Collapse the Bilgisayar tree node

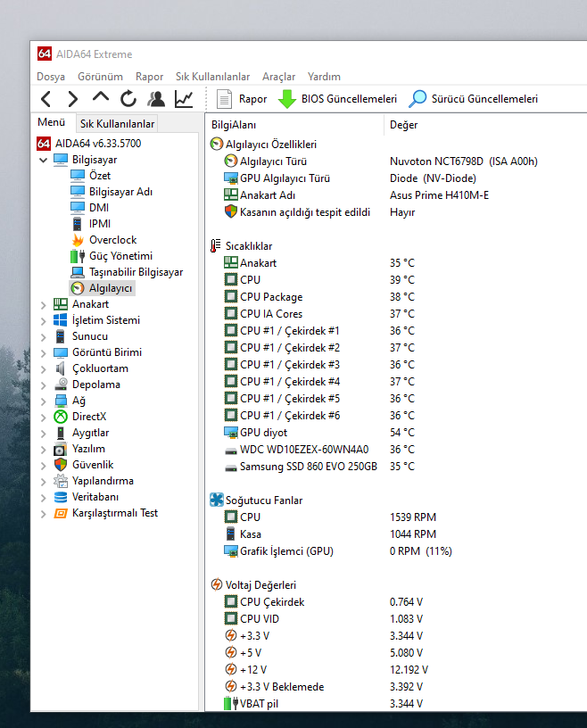[44, 161]
